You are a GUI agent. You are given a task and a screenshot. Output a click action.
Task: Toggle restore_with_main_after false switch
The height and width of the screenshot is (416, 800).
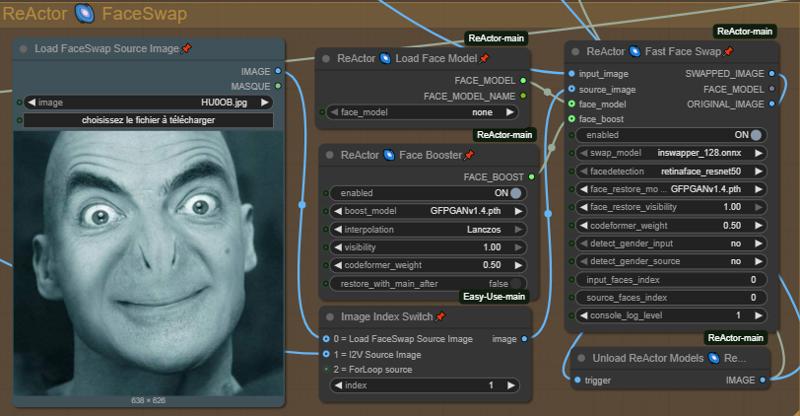click(x=516, y=283)
